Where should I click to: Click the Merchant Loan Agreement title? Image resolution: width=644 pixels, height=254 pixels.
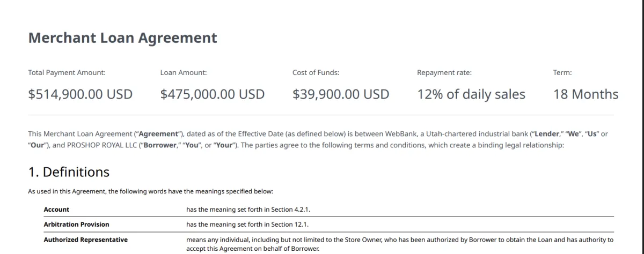(122, 38)
